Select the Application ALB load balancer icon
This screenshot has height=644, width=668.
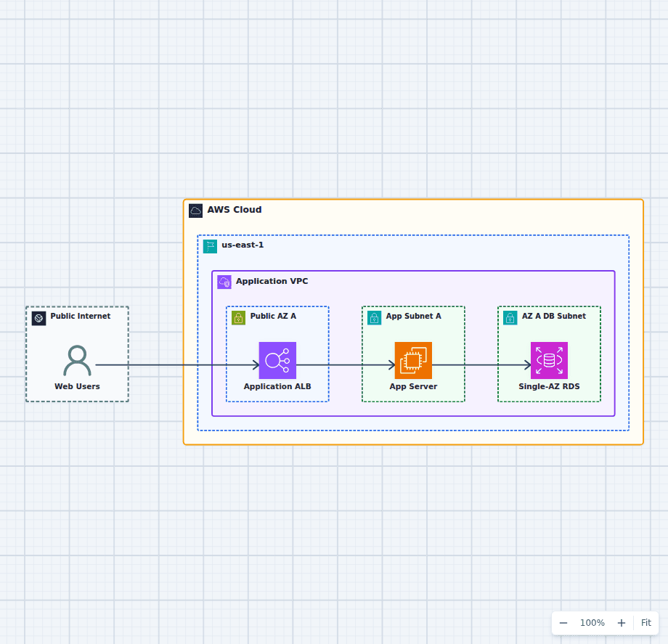coord(277,360)
